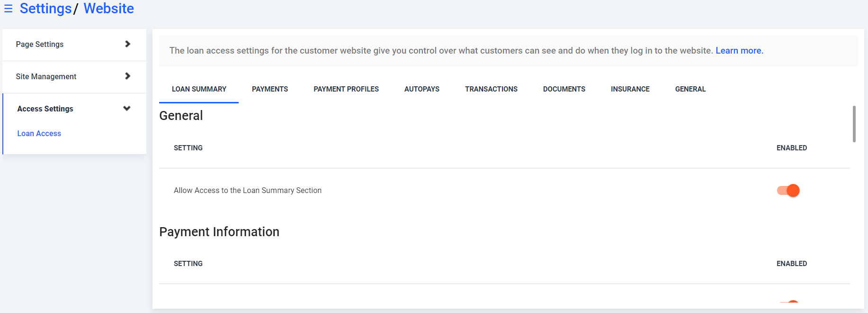This screenshot has height=313, width=868.
Task: Click the SETTING header under Payment Information
Action: pos(188,264)
